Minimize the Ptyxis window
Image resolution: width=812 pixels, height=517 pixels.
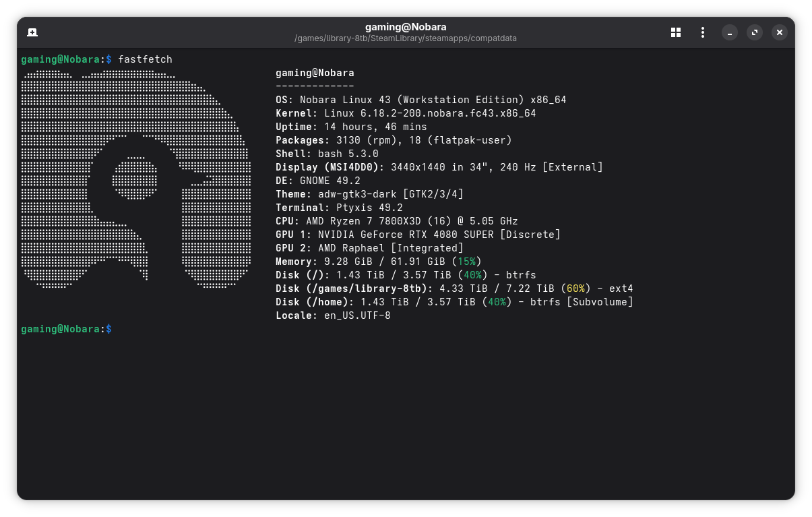(x=730, y=32)
